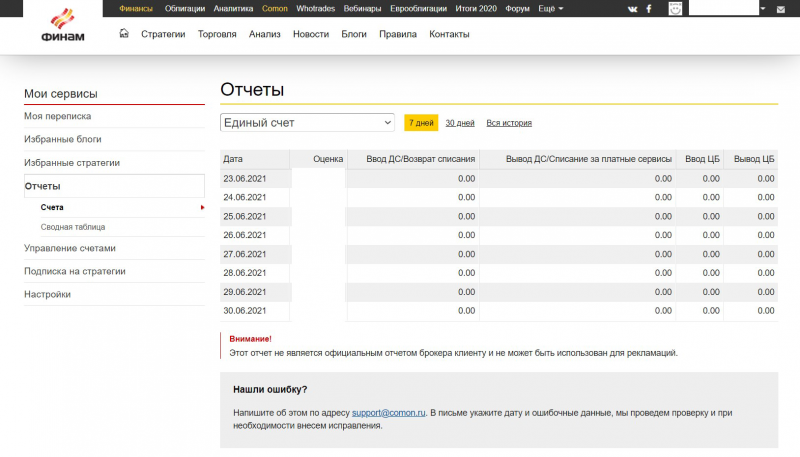Viewport: 800px width, 457px height.
Task: Select Счета sidebar sub-item
Action: tap(52, 207)
